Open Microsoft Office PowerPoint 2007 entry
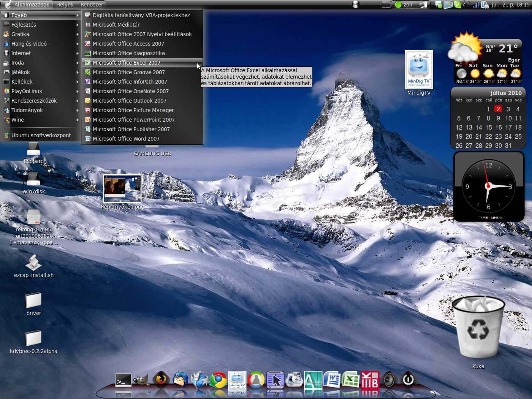The image size is (532, 399). click(x=142, y=120)
